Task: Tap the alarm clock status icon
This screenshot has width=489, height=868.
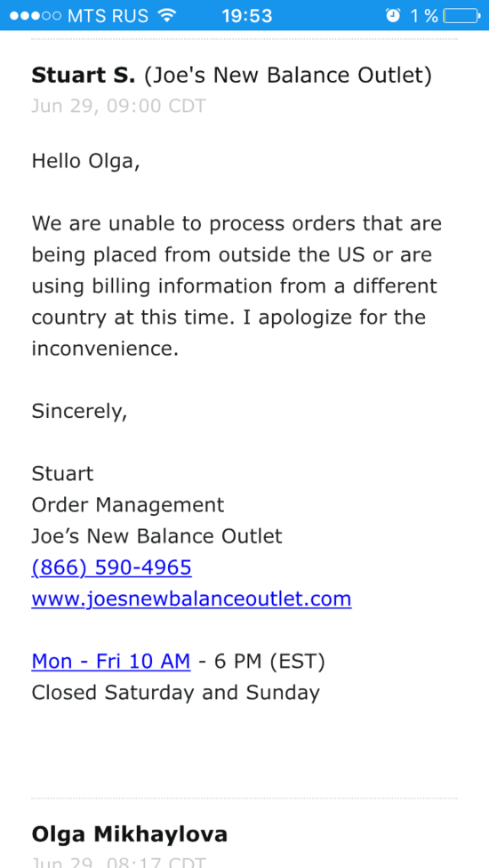Action: coord(393,15)
